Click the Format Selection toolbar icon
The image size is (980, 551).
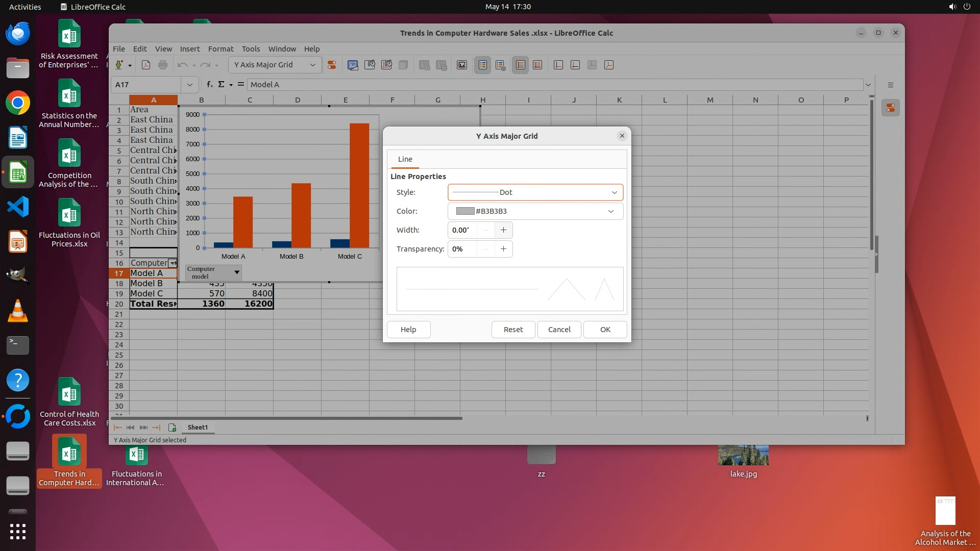pos(332,65)
